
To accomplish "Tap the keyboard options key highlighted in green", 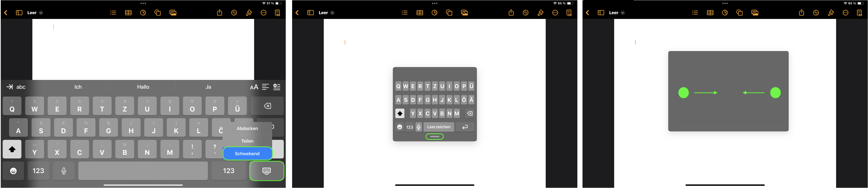I will tap(267, 171).
